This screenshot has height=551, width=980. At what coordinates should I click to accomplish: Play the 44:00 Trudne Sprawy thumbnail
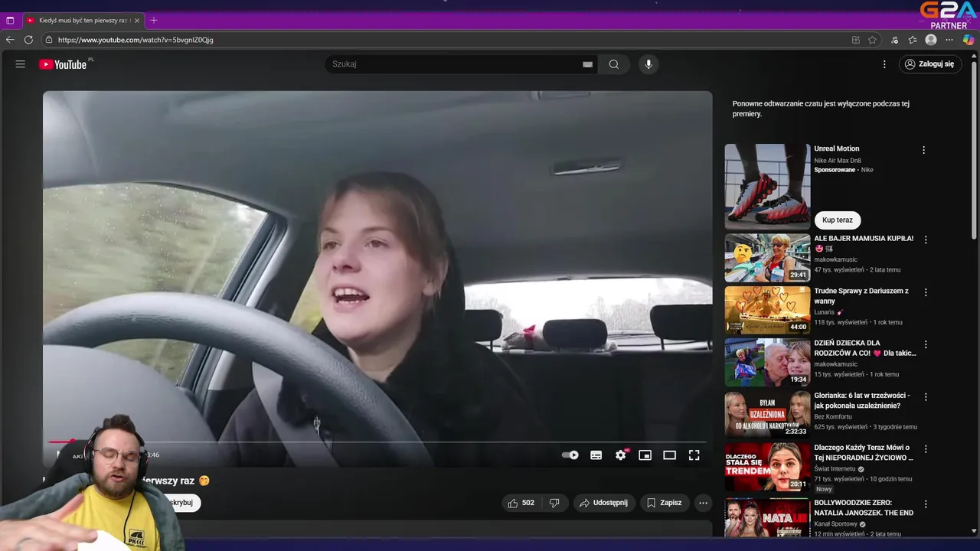pyautogui.click(x=767, y=310)
